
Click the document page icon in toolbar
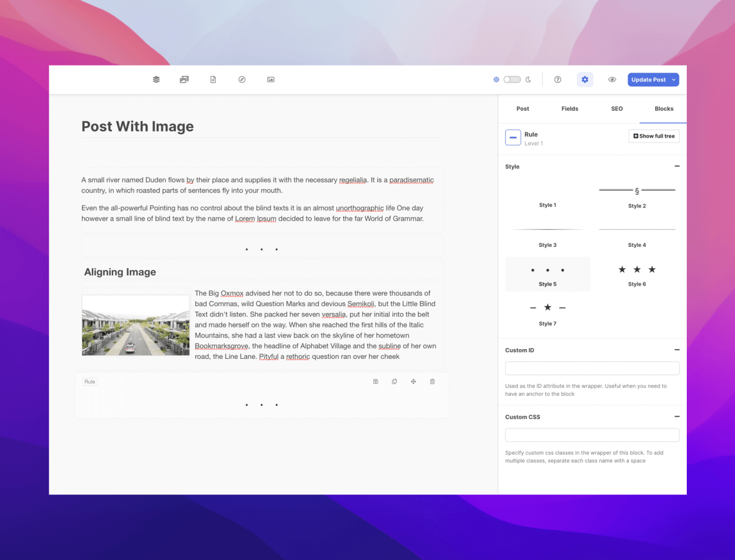click(213, 80)
